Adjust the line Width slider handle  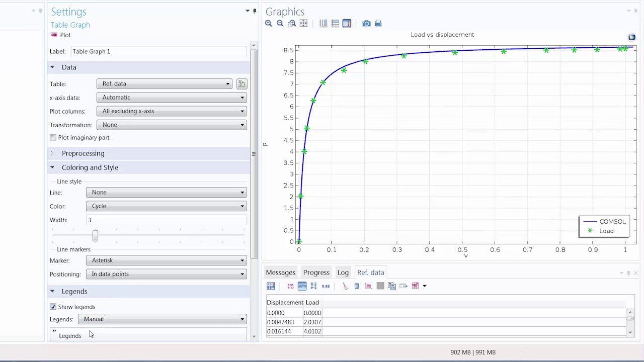pyautogui.click(x=95, y=236)
